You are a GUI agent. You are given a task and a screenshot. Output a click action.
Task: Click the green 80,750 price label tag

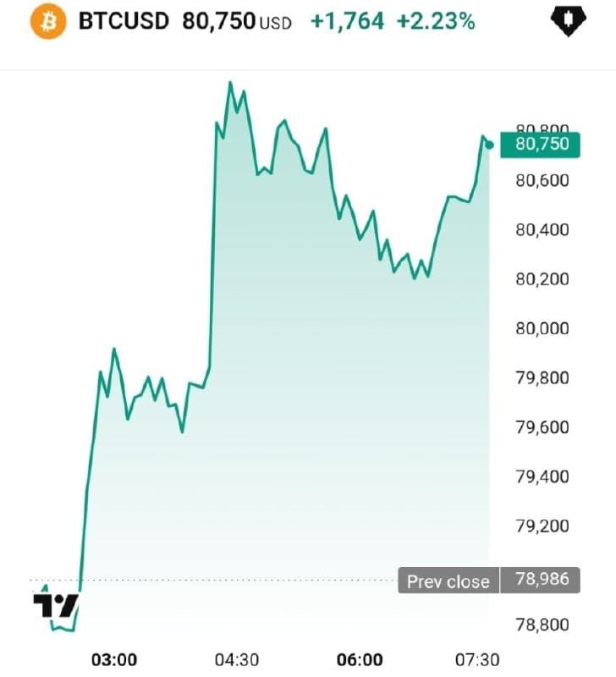[540, 145]
